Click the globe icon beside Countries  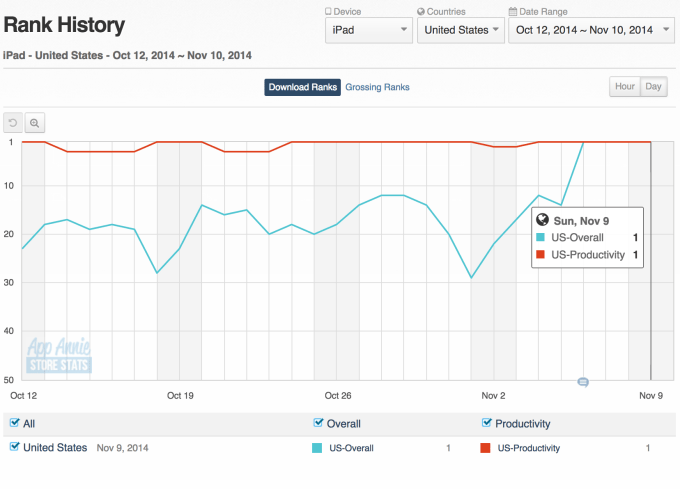[421, 12]
